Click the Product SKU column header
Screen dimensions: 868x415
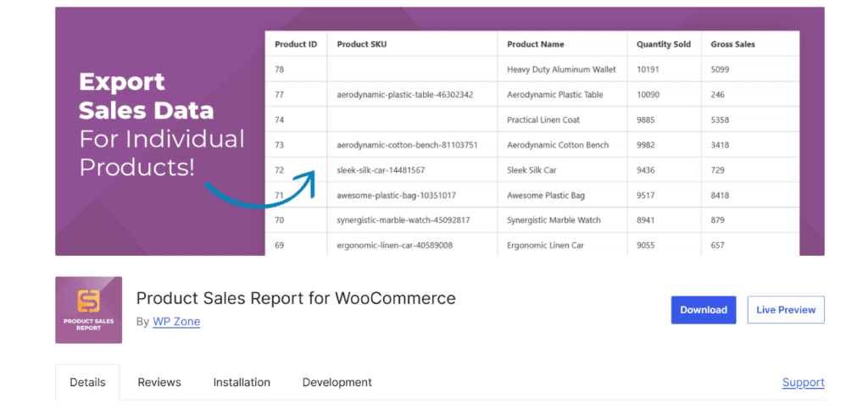(361, 44)
